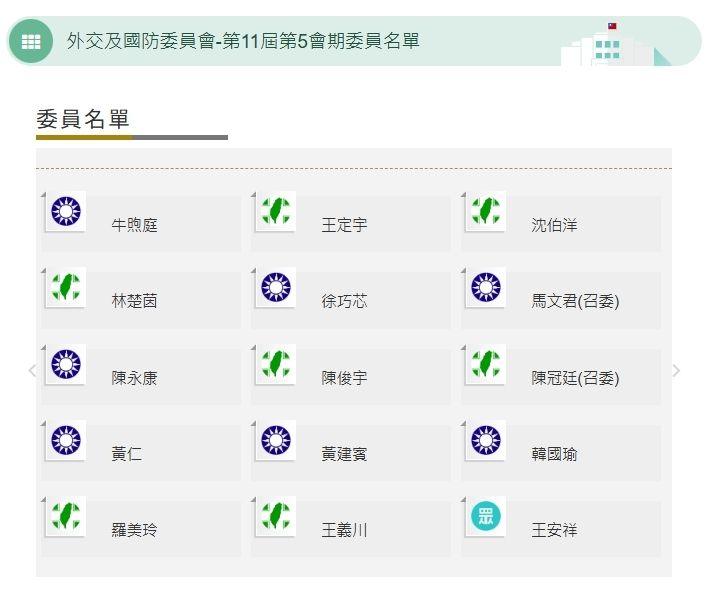
Task: Click the TPP emblem beside 王安祥
Action: click(x=486, y=517)
